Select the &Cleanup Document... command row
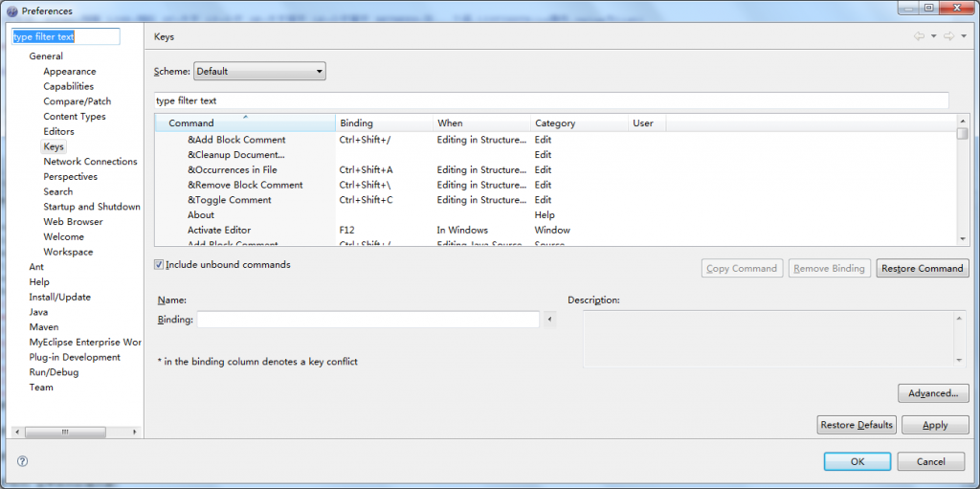Viewport: 980px width, 489px height. coord(555,154)
